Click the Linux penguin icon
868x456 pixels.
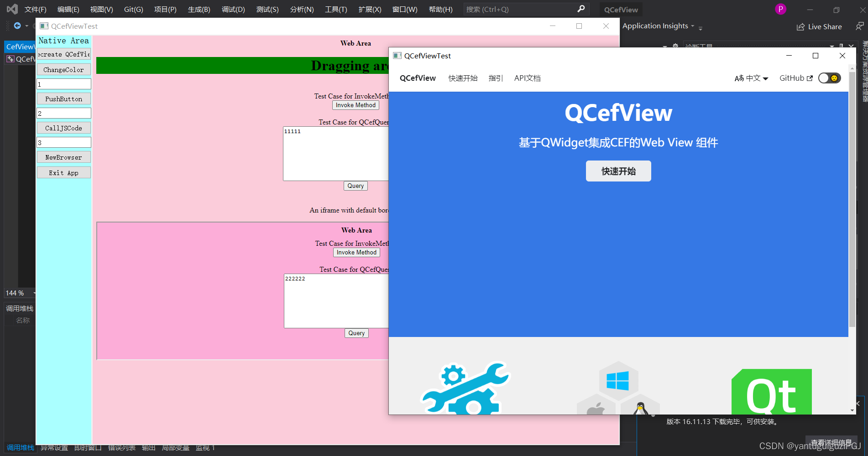tap(641, 408)
